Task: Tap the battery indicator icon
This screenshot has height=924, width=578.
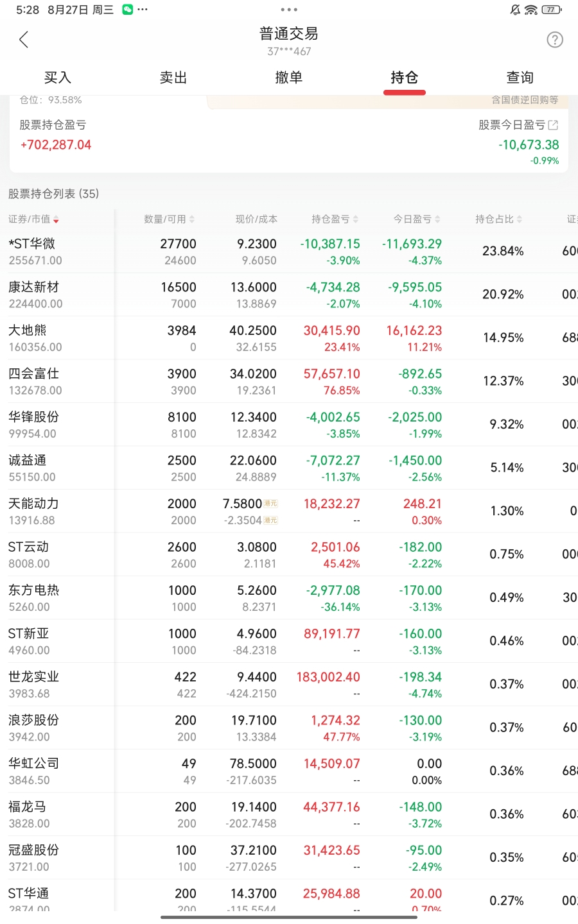Action: tap(552, 10)
